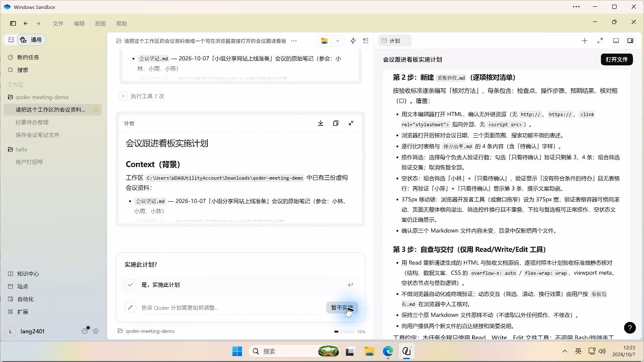This screenshot has height=362, width=644.
Task: Switch to the terminal mode icon
Action: 11,40
